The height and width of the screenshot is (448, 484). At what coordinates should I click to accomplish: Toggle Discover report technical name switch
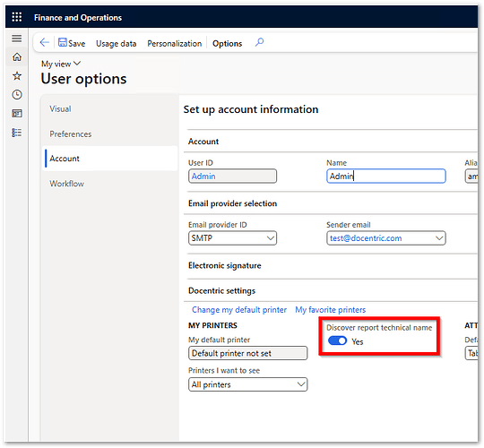337,340
